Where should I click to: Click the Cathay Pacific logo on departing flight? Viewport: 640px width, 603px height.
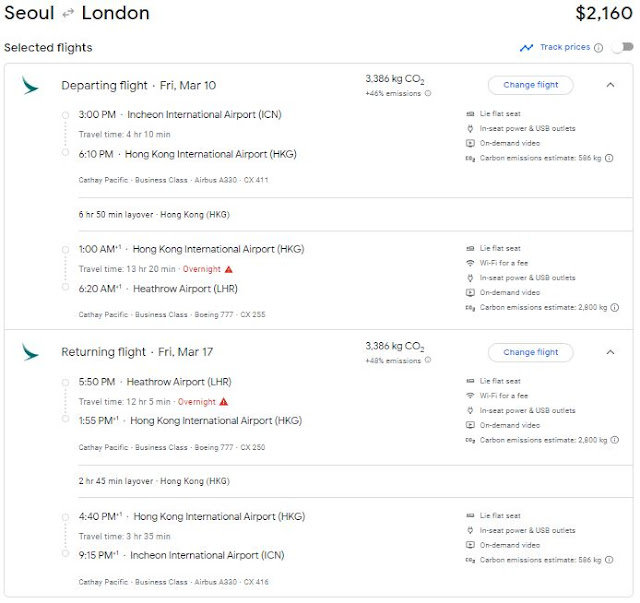[x=30, y=85]
